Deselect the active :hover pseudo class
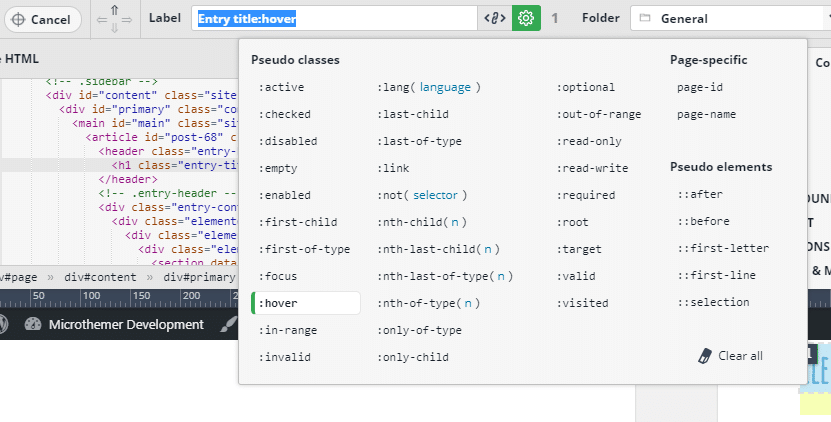 tap(306, 303)
